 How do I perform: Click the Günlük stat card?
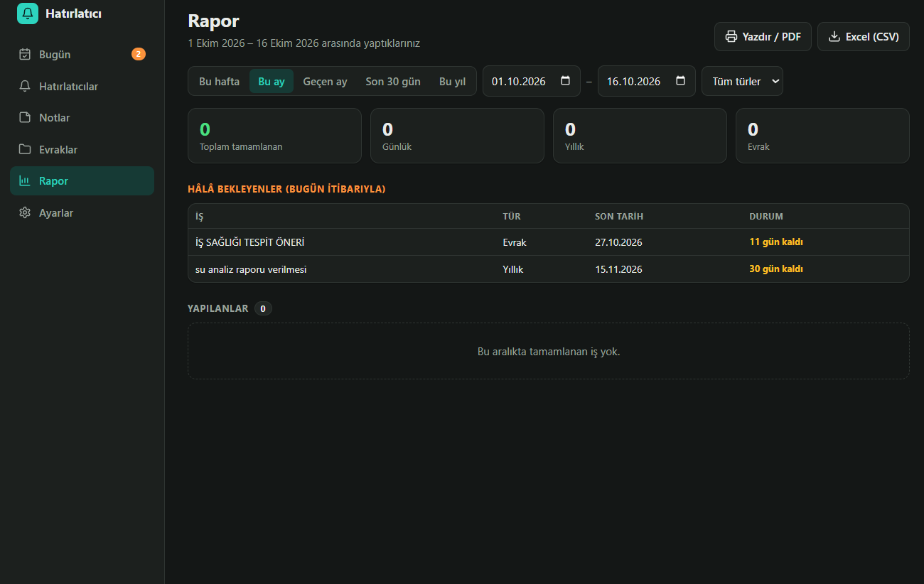[457, 136]
